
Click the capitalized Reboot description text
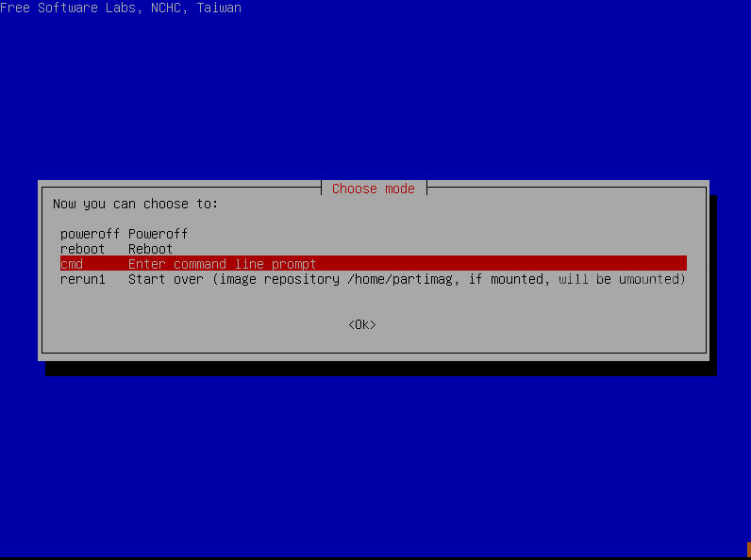click(x=150, y=249)
